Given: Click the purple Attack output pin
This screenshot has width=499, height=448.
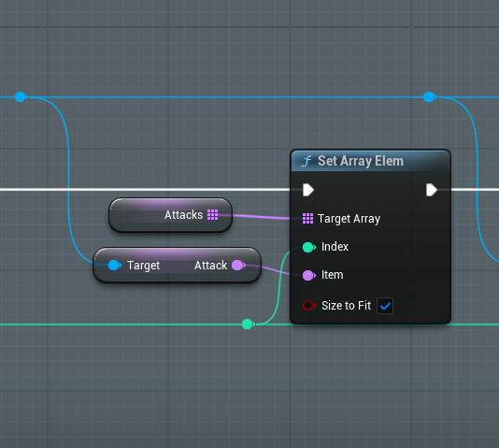Looking at the screenshot, I should 238,265.
